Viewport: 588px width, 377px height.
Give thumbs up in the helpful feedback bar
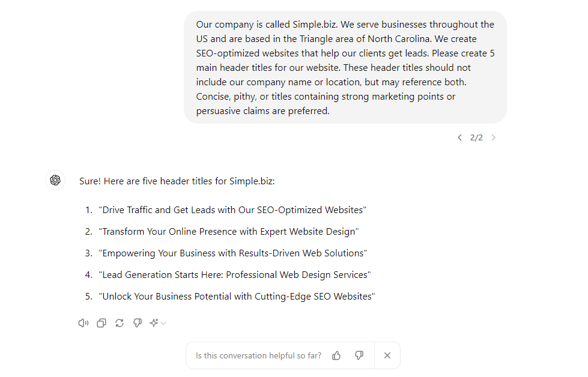click(336, 355)
